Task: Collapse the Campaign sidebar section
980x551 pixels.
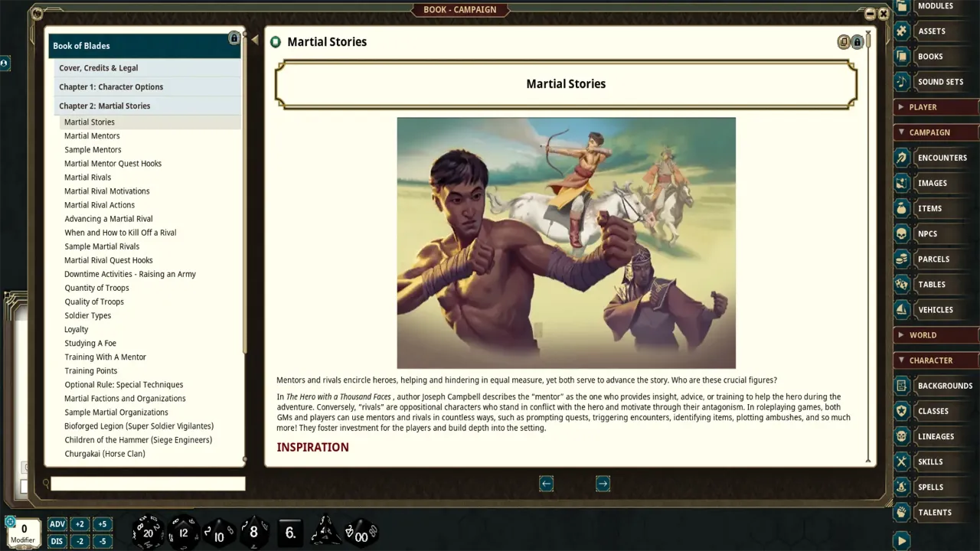Action: coord(936,132)
